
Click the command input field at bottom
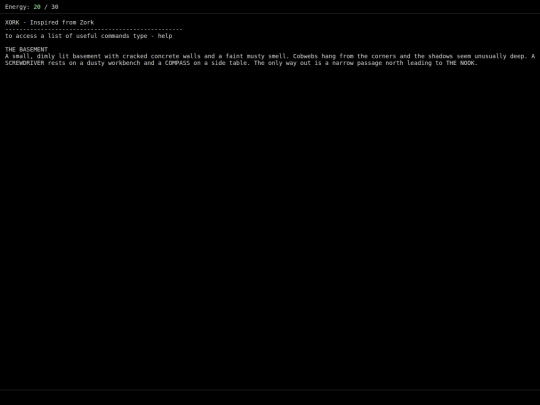tap(270, 398)
